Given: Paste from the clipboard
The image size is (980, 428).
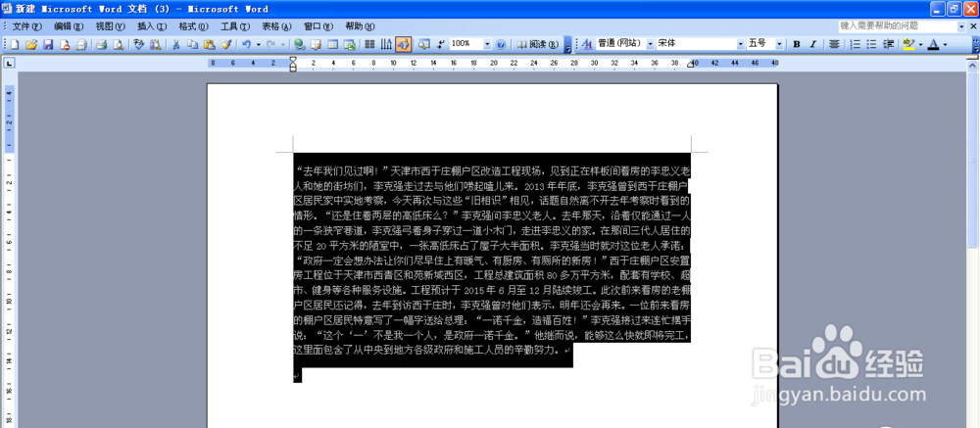Looking at the screenshot, I should coord(210,44).
